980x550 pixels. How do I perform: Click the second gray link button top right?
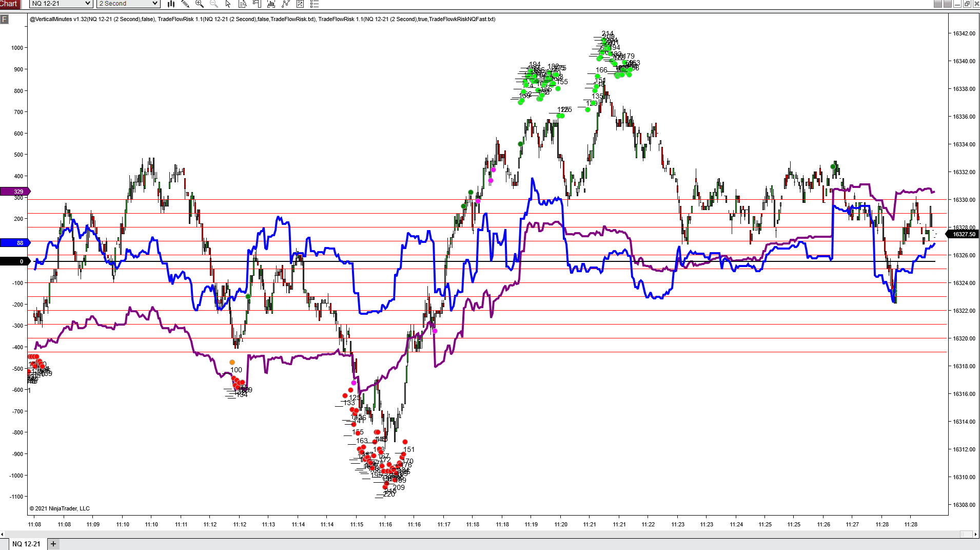point(948,4)
